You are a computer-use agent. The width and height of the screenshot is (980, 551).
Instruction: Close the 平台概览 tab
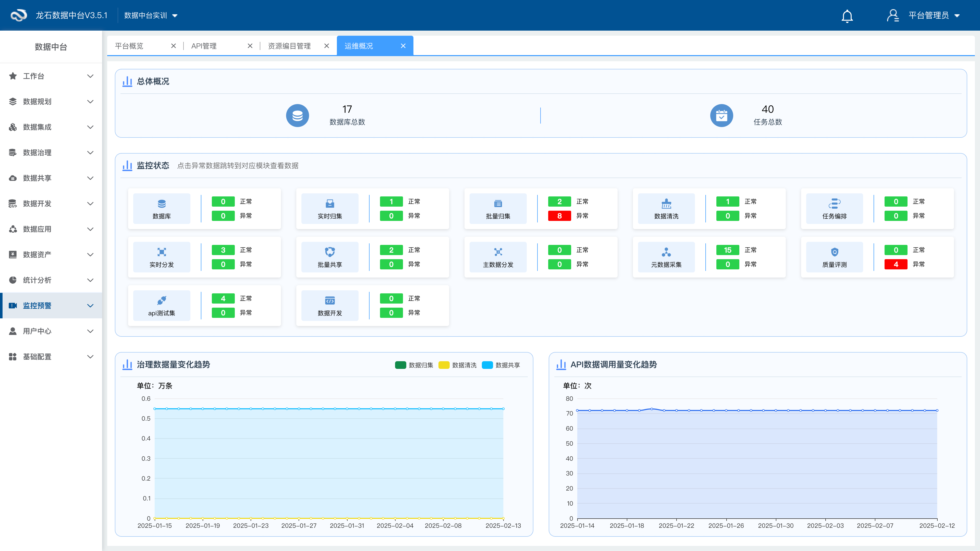pyautogui.click(x=174, y=46)
